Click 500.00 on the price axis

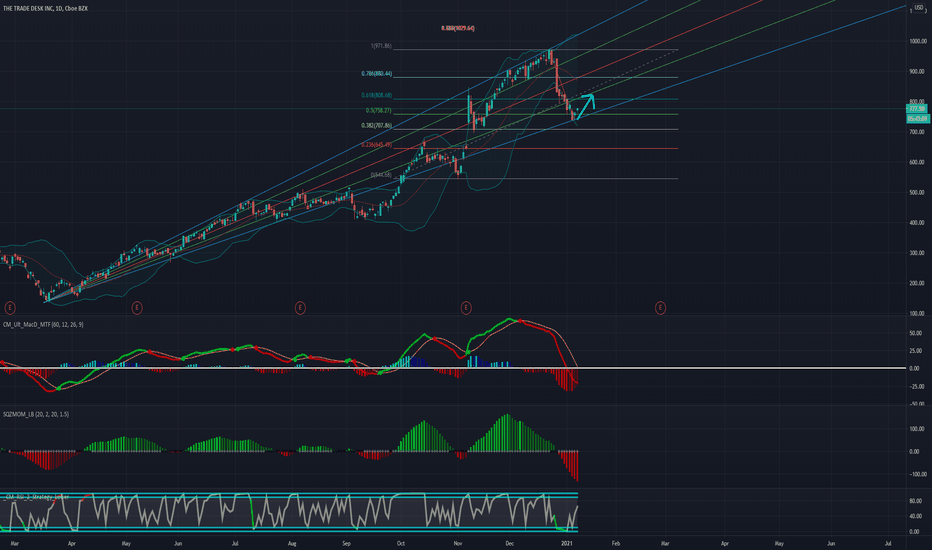click(917, 193)
